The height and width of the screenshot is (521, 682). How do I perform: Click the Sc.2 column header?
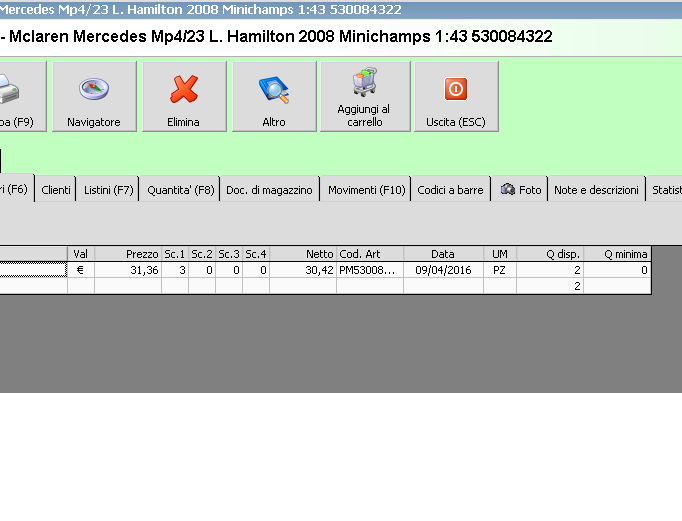(x=202, y=254)
